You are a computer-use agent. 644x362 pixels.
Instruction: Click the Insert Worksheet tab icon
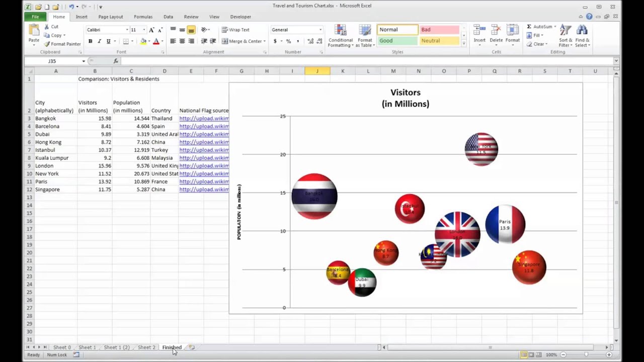click(x=192, y=347)
